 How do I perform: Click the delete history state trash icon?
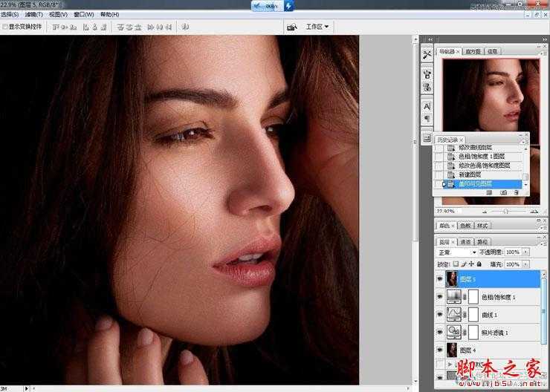[517, 193]
